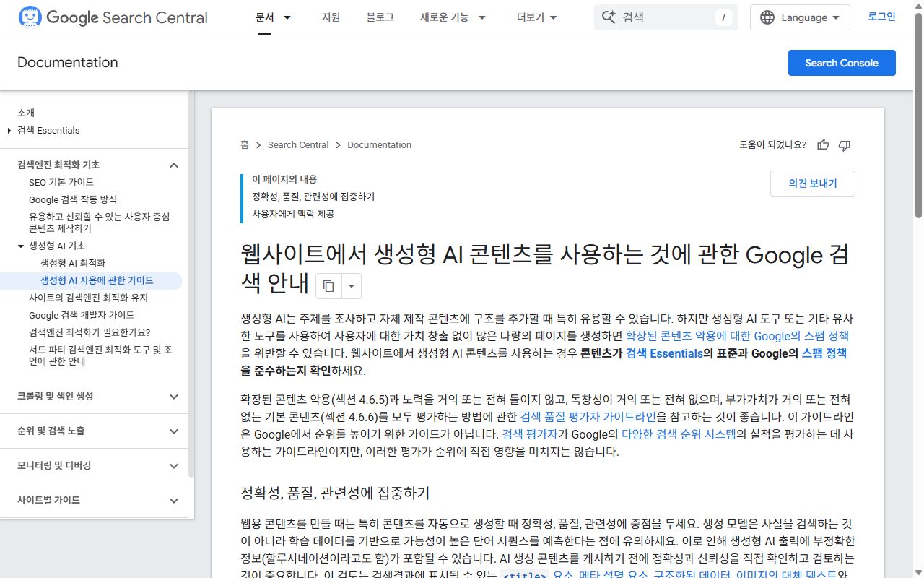Open the 블로그 nav tab
This screenshot has height=578, width=924.
tap(380, 17)
